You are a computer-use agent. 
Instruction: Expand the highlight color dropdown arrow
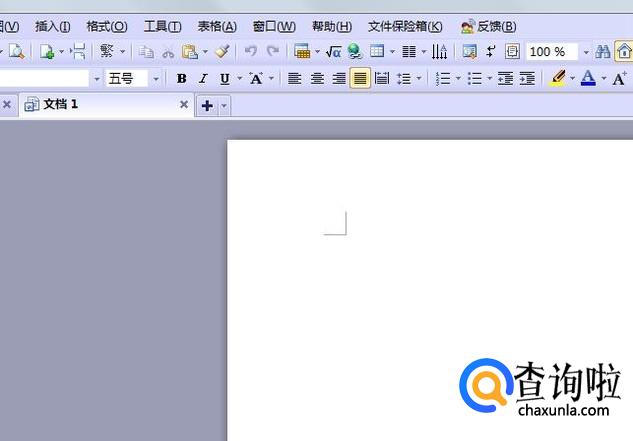572,78
